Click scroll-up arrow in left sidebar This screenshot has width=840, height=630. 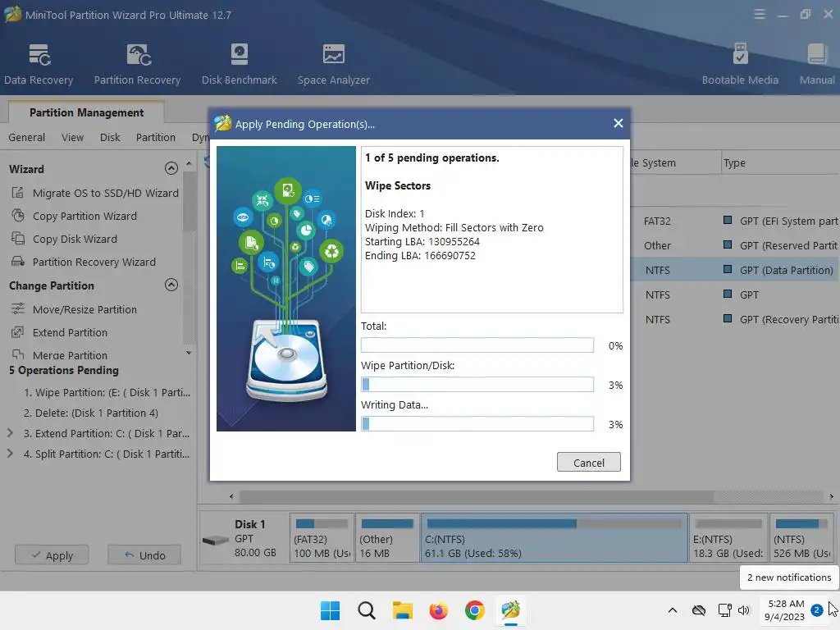(x=189, y=163)
